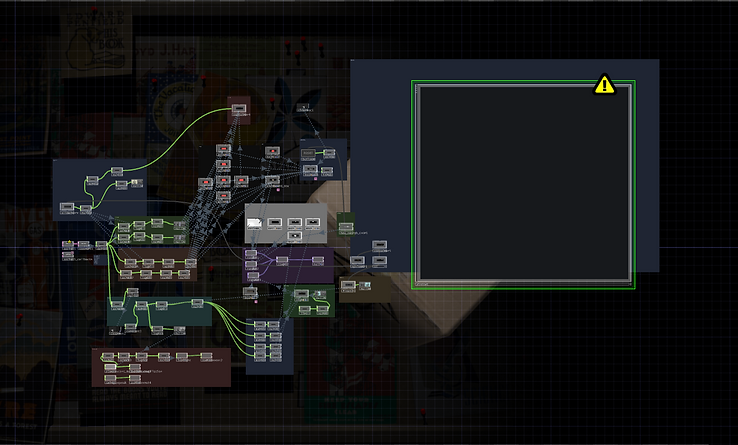The image size is (738, 445).
Task: Select the white node in the gray backdrop
Action: pyautogui.click(x=254, y=222)
